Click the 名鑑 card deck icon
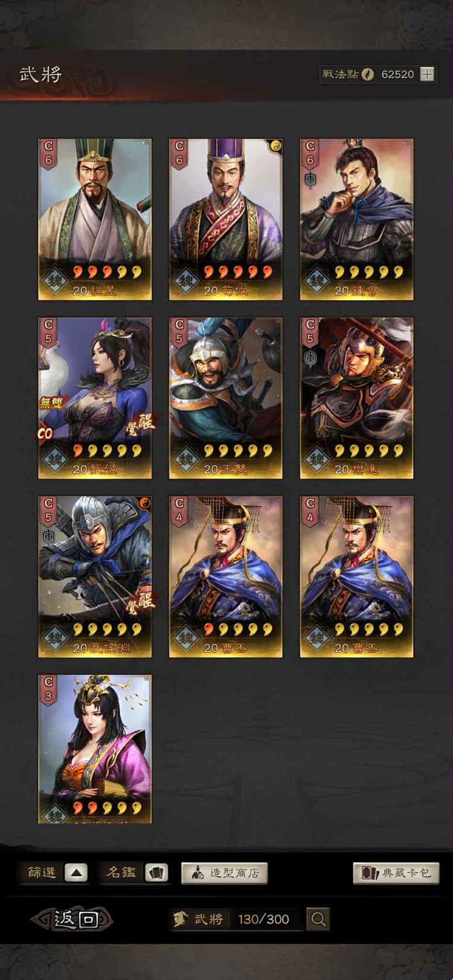This screenshot has height=980, width=453. coord(156,872)
